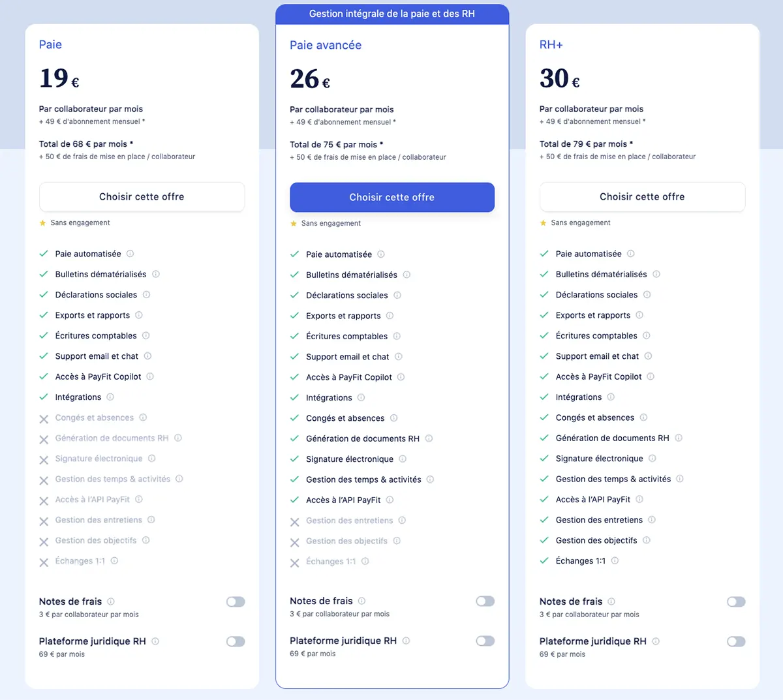Image resolution: width=783 pixels, height=700 pixels.
Task: Click the "RH+" plan title
Action: pyautogui.click(x=551, y=44)
